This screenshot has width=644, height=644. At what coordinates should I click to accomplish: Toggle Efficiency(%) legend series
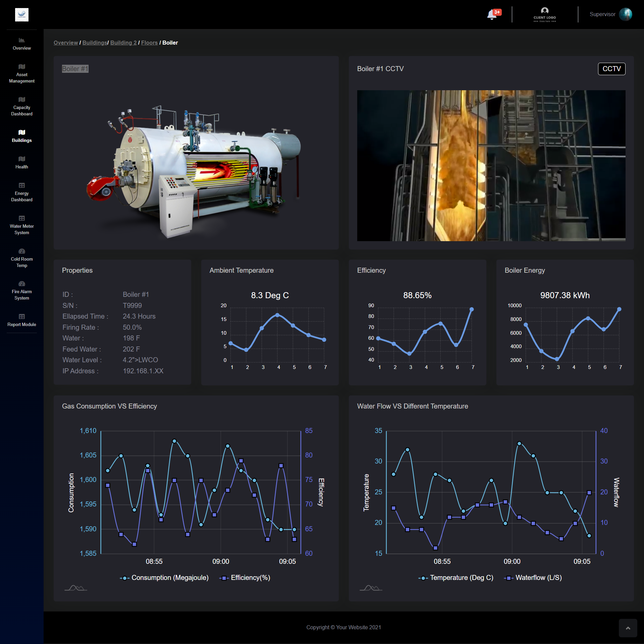(245, 578)
